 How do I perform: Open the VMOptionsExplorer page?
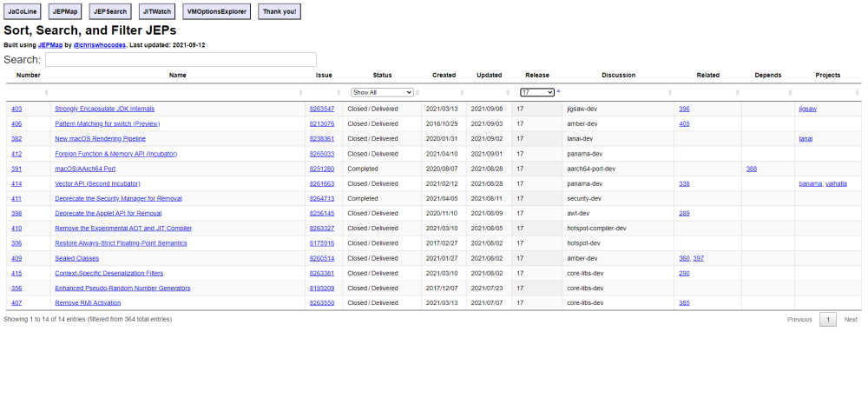pyautogui.click(x=216, y=12)
